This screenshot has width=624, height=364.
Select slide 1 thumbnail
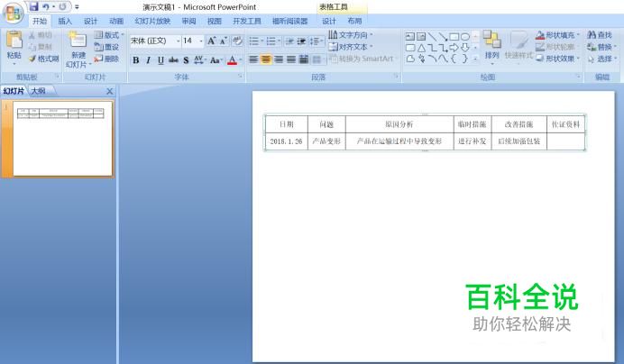(x=62, y=138)
